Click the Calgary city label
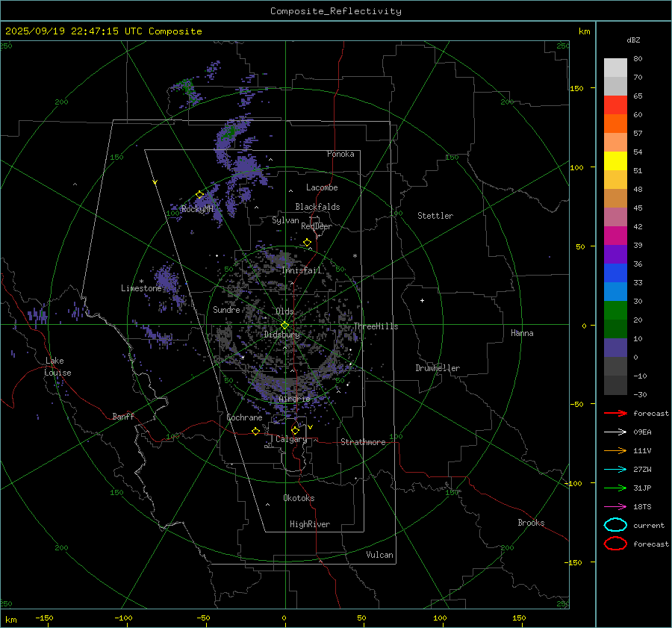The height and width of the screenshot is (628, 672). point(291,440)
